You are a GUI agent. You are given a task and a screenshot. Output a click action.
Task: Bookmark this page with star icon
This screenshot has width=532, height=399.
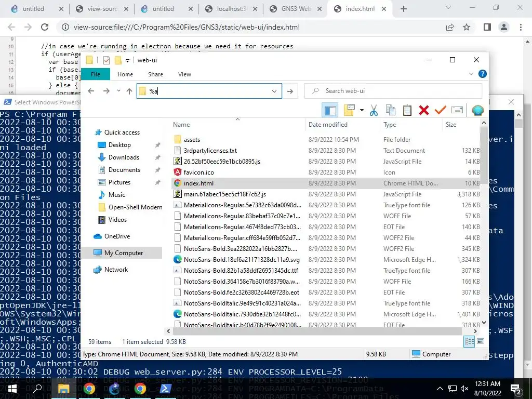(x=467, y=27)
